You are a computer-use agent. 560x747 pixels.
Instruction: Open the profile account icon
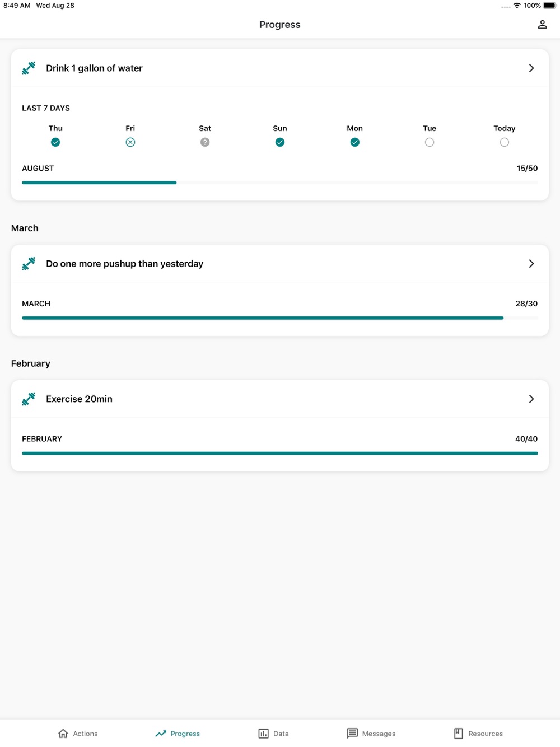point(542,25)
